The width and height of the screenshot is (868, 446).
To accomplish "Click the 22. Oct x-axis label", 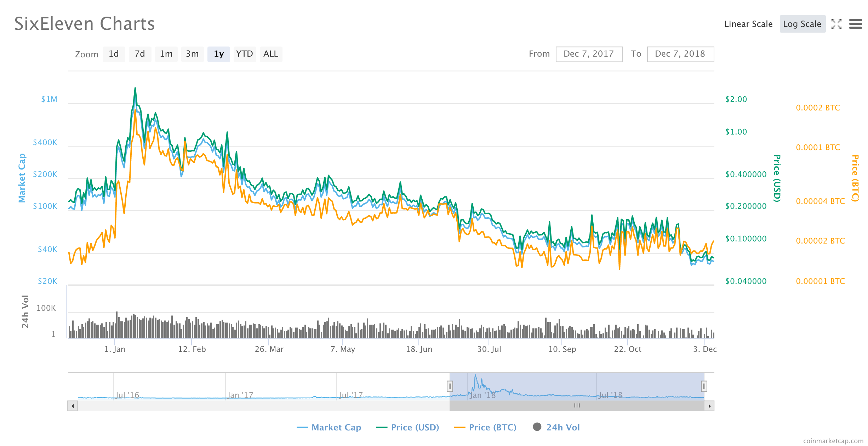I will [628, 349].
